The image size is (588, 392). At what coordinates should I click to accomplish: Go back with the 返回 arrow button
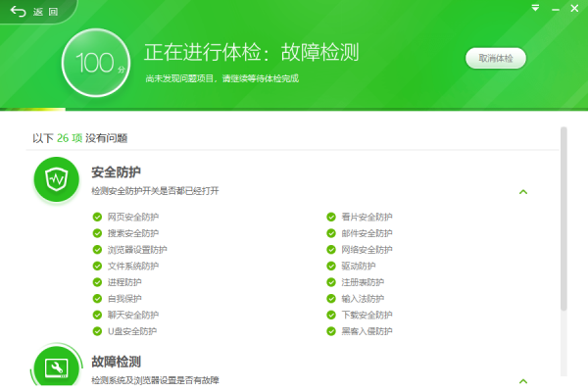click(x=33, y=12)
